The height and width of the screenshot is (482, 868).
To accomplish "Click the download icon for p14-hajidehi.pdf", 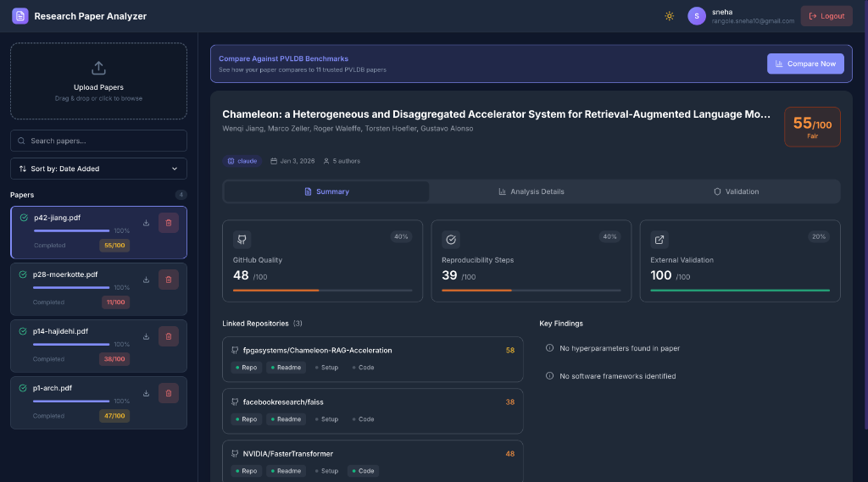I will click(x=146, y=336).
